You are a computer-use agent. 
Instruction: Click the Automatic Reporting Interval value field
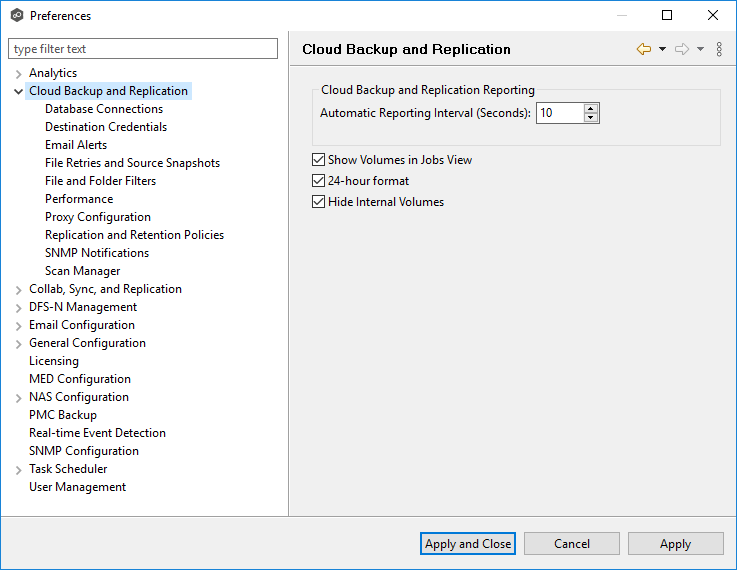(559, 113)
